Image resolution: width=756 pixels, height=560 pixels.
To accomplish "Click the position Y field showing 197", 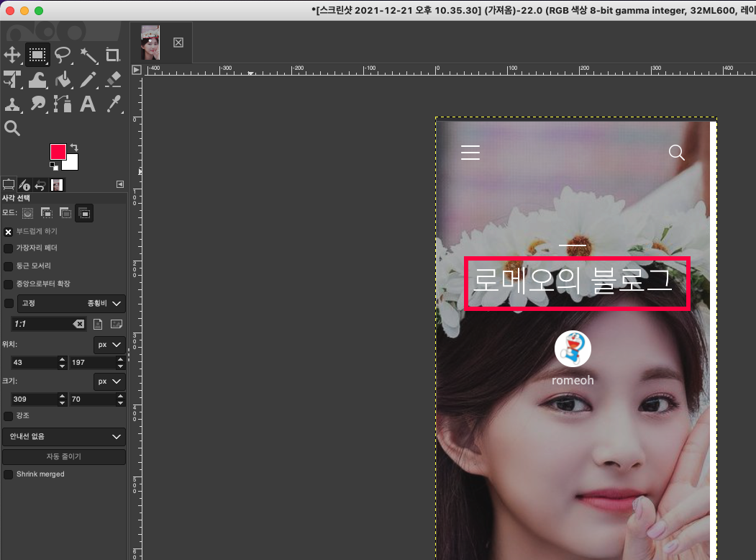I will [x=94, y=362].
